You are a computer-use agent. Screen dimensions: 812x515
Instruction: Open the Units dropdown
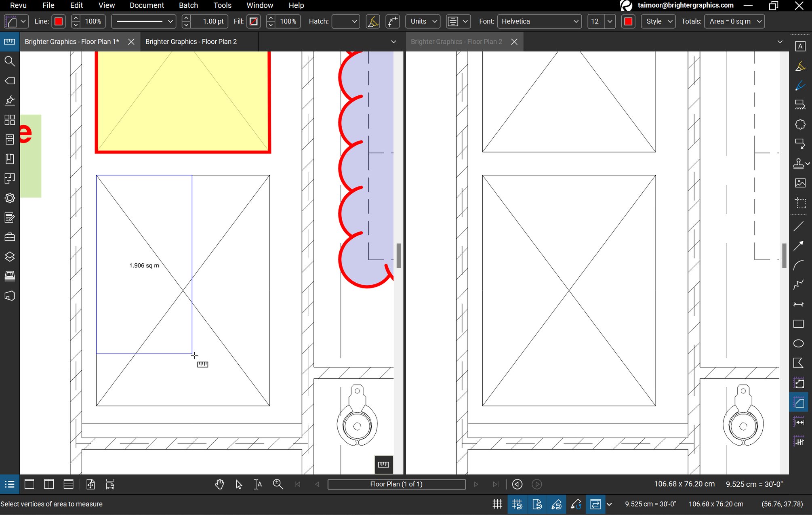(x=422, y=21)
